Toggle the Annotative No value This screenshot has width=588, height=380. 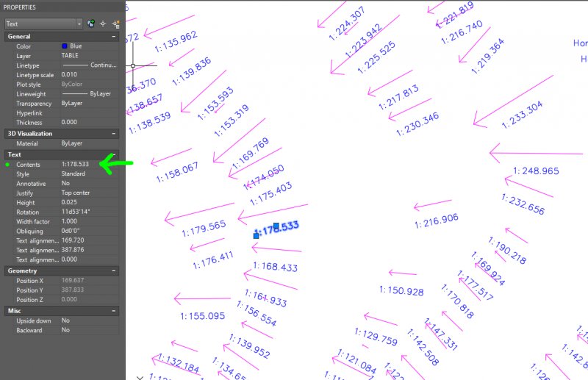65,184
